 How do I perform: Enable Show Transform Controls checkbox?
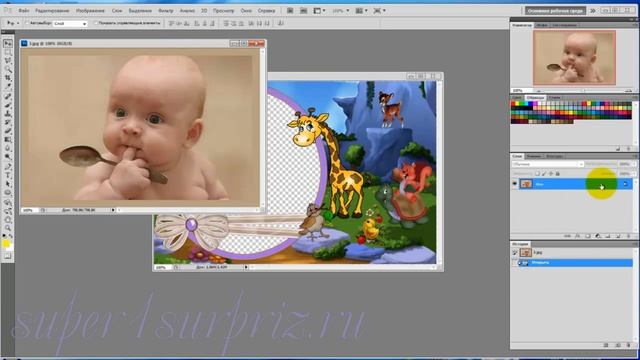(x=96, y=23)
